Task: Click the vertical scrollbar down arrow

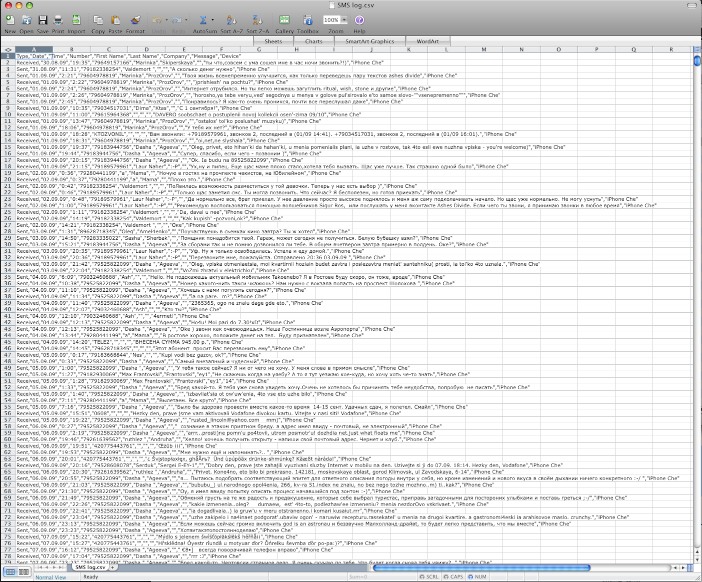Action: [x=697, y=560]
